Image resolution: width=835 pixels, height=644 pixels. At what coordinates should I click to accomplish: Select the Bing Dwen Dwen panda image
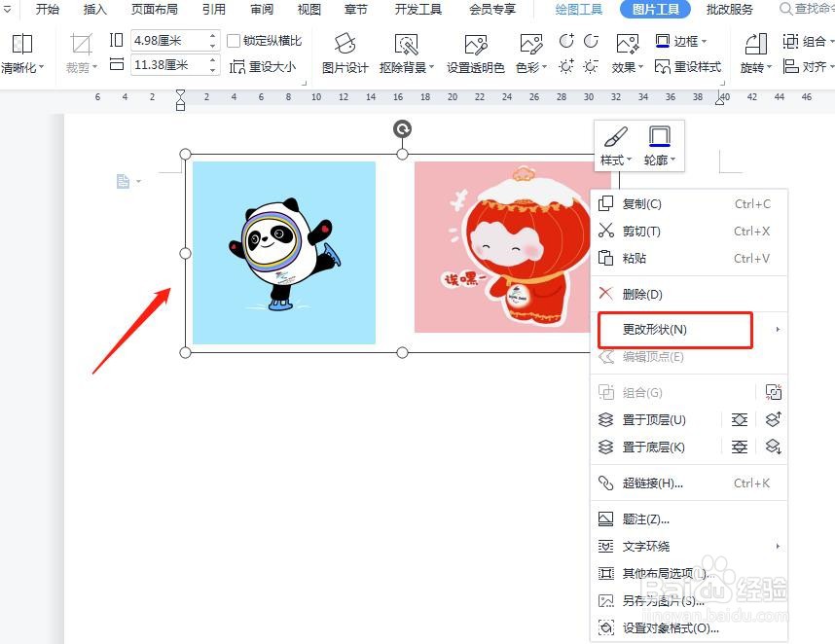pos(284,253)
